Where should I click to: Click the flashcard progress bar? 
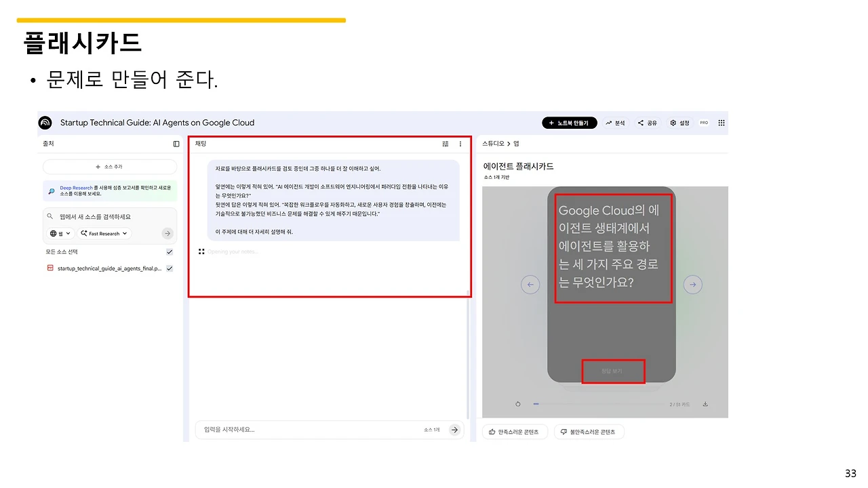[599, 404]
